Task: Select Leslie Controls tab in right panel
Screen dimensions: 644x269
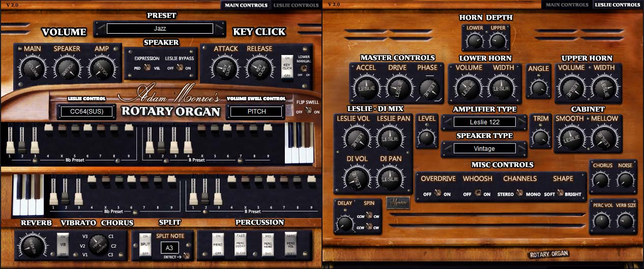Action: pyautogui.click(x=617, y=5)
